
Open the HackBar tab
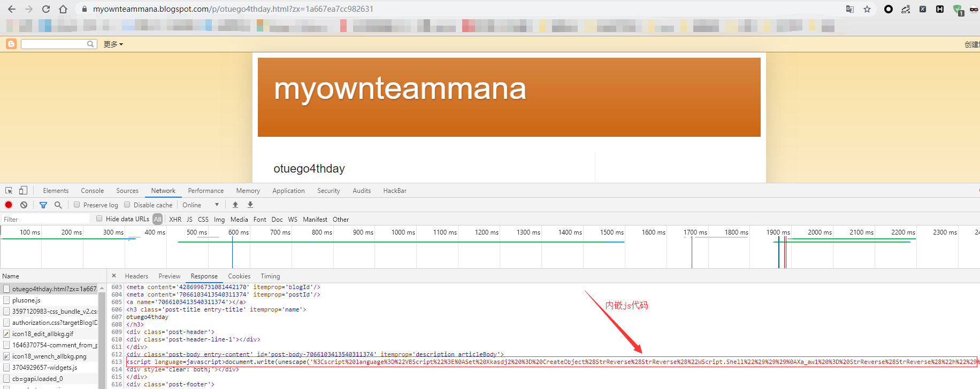[395, 190]
